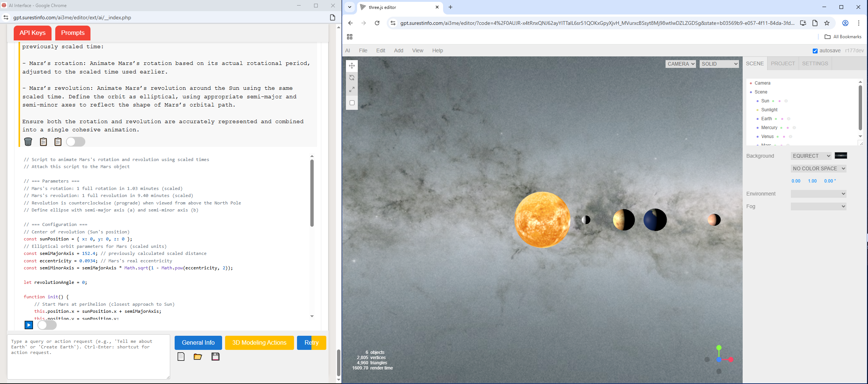Screen dimensions: 868x384
Task: Open the EQUIRECT background type dropdown
Action: (811, 156)
